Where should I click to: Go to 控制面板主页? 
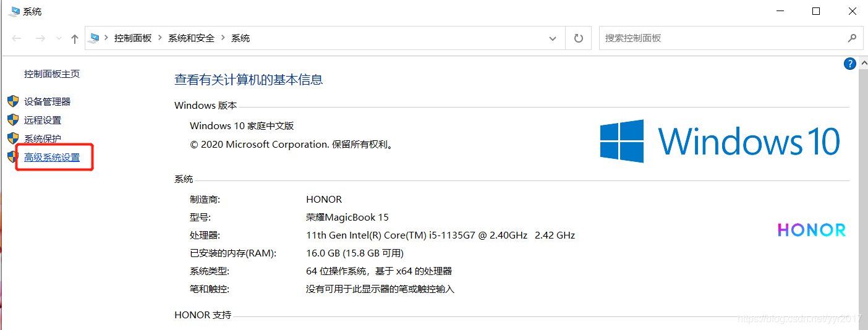(52, 74)
